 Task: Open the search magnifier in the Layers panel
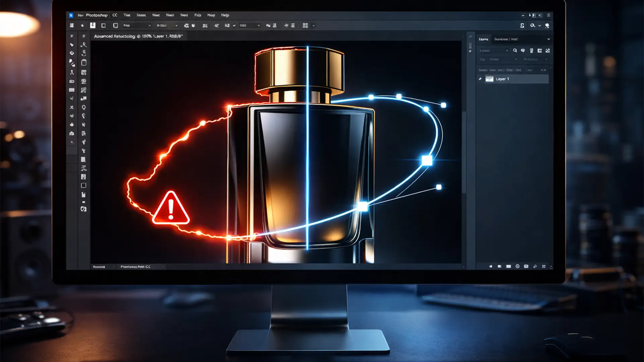pos(515,50)
